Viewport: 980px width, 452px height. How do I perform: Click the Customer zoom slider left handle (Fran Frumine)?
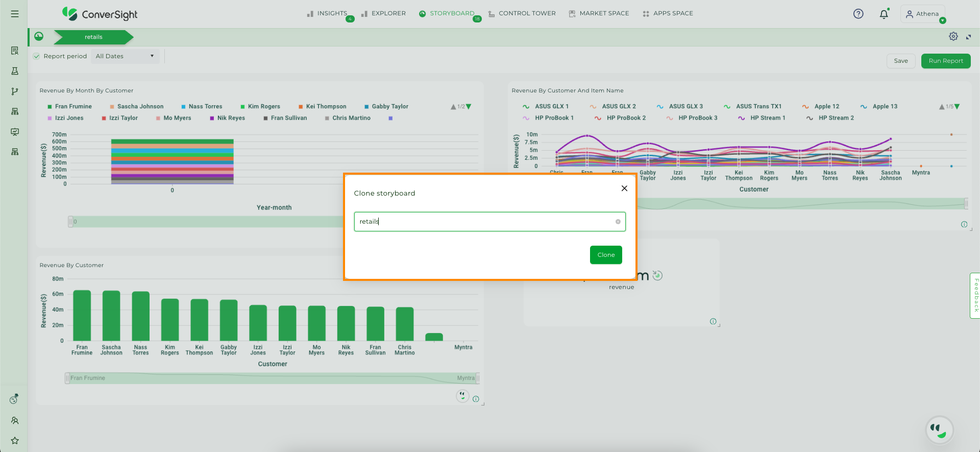(67, 378)
